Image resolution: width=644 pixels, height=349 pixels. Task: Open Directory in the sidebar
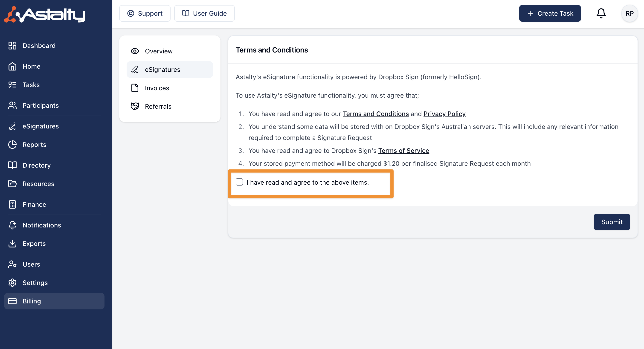point(37,165)
